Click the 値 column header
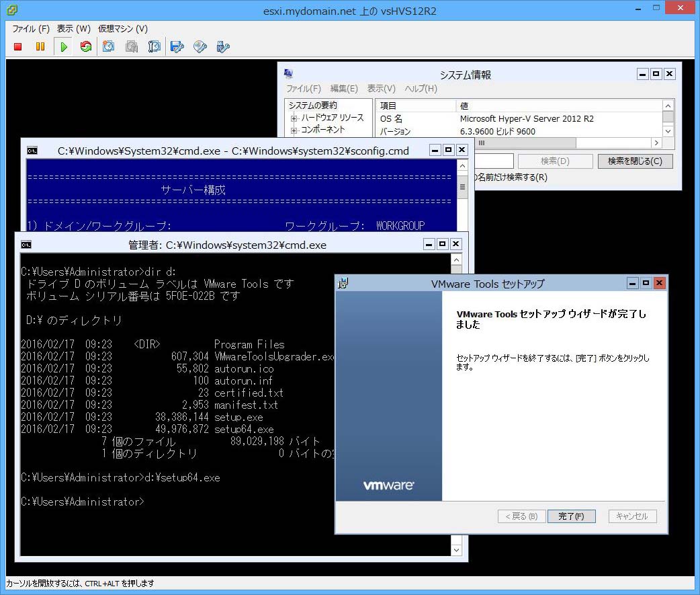The width and height of the screenshot is (700, 595). 559,106
